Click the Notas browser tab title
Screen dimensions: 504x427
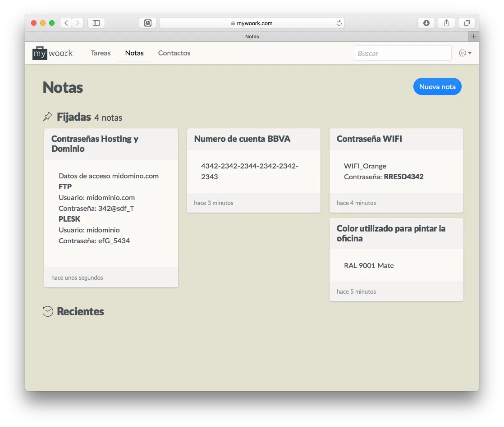[252, 36]
